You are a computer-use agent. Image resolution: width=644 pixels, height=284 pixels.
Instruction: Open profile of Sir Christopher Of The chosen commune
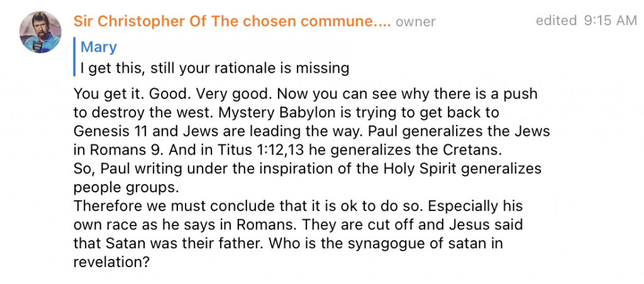pyautogui.click(x=233, y=21)
